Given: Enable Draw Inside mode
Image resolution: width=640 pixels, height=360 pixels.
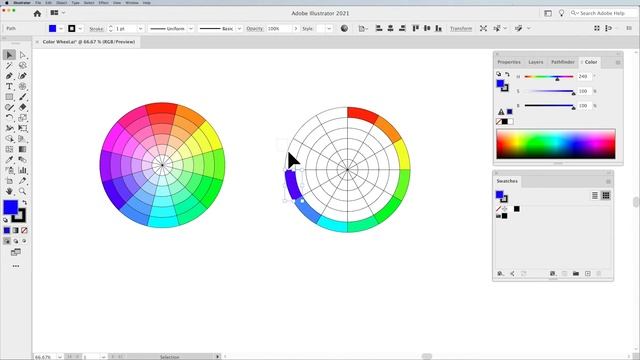Looking at the screenshot, I should [24, 241].
